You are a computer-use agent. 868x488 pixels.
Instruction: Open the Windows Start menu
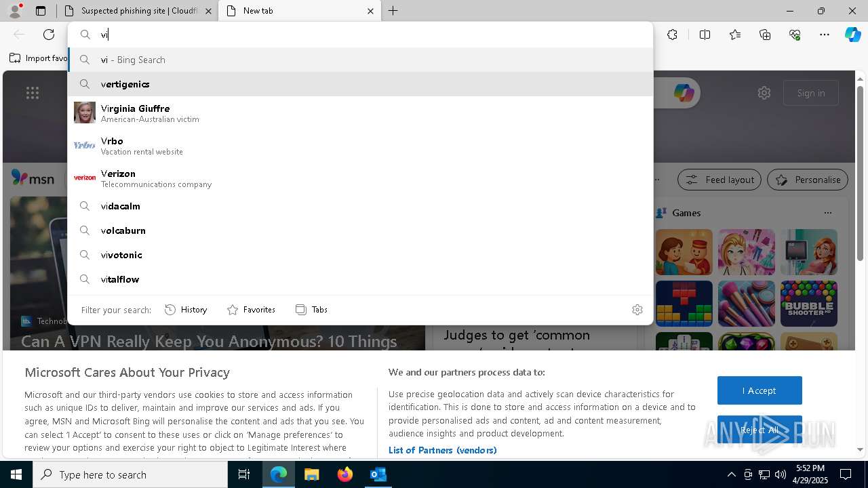tap(16, 474)
